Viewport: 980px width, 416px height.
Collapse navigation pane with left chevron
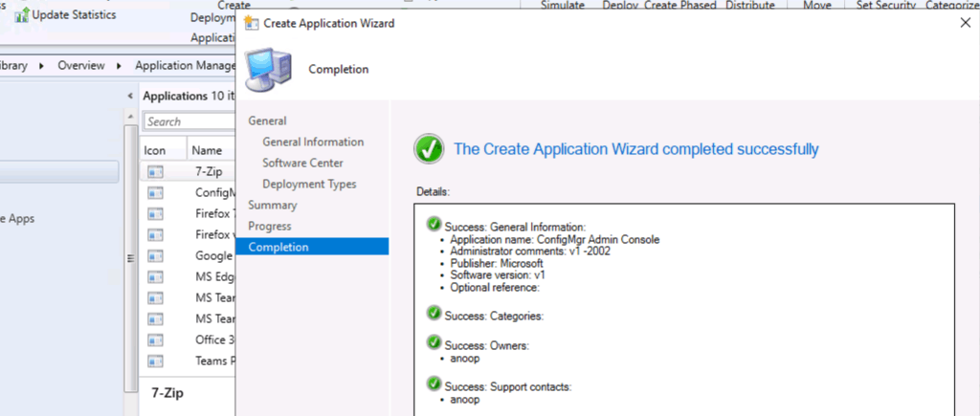(x=130, y=97)
